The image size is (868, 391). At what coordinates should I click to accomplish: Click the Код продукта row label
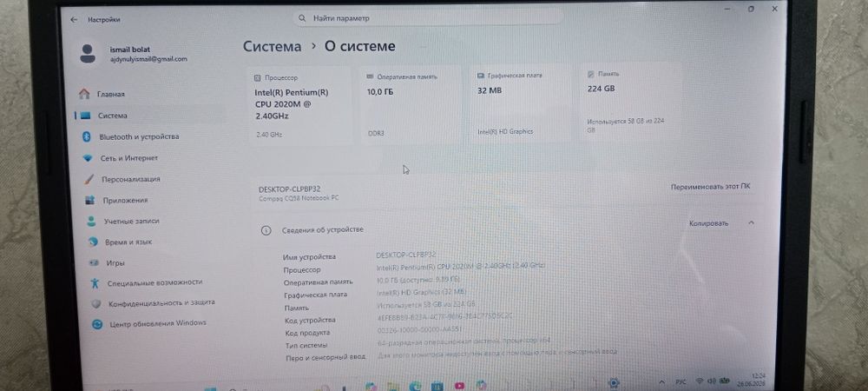coord(307,333)
